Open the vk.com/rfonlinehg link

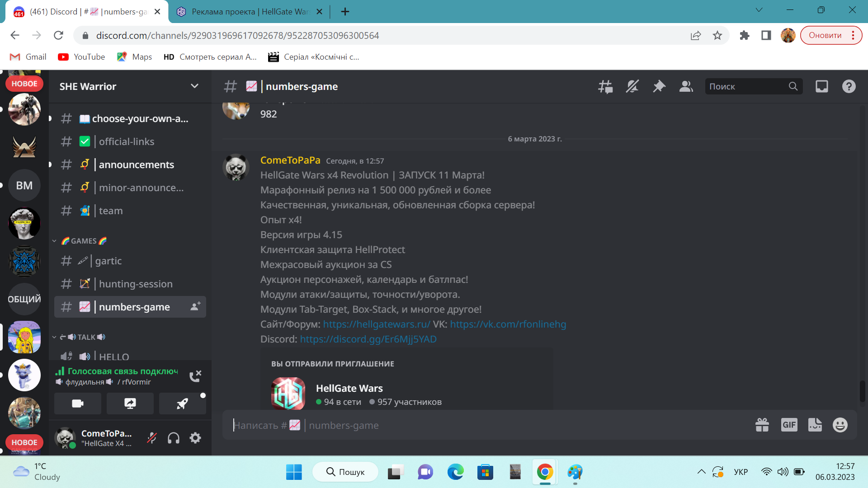coord(508,324)
